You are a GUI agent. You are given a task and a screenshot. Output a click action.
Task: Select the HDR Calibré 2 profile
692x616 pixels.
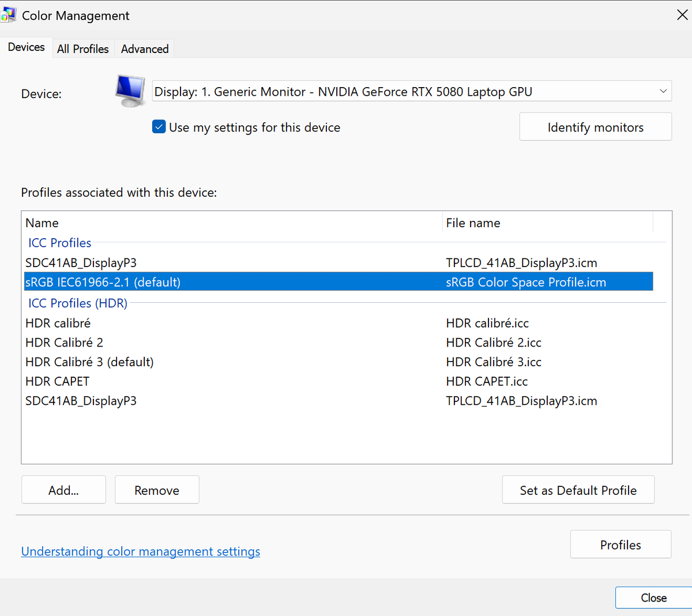tap(339, 342)
